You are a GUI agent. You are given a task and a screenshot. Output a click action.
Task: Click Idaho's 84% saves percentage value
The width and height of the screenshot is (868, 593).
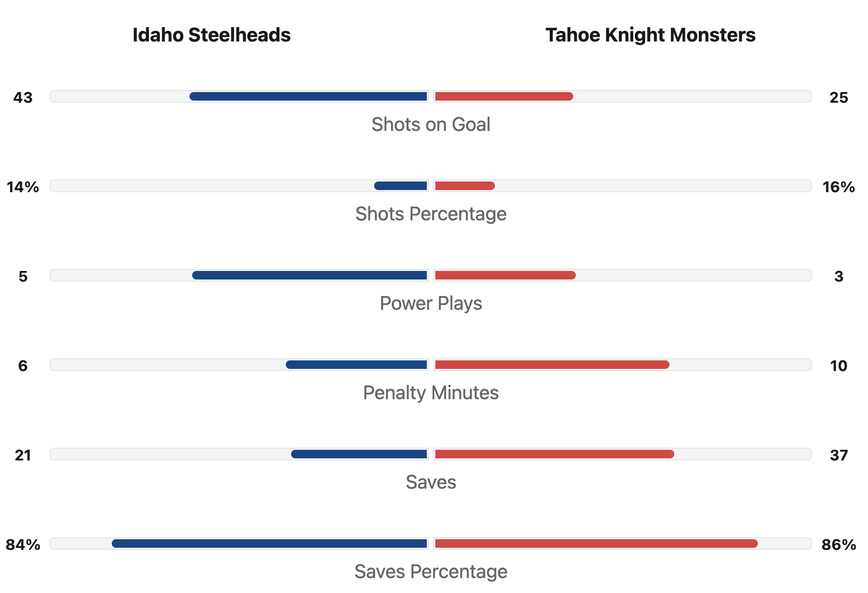(x=23, y=545)
